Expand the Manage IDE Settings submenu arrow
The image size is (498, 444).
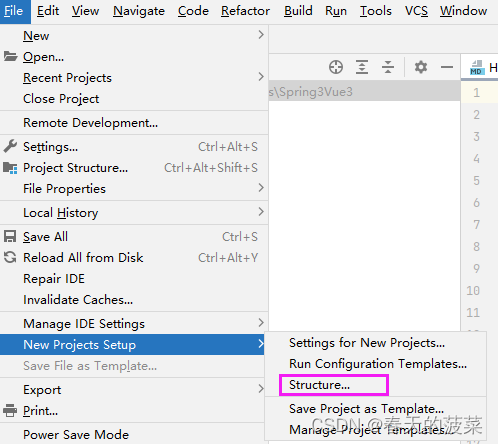(261, 323)
